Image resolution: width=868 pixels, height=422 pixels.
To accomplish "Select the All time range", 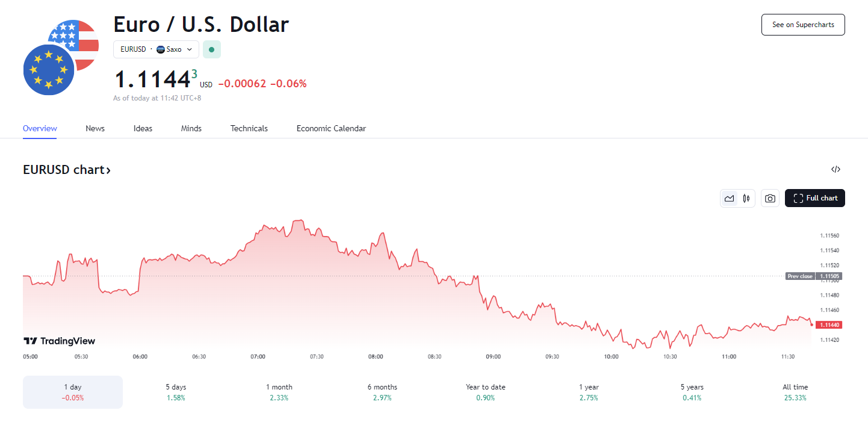I will 795,392.
